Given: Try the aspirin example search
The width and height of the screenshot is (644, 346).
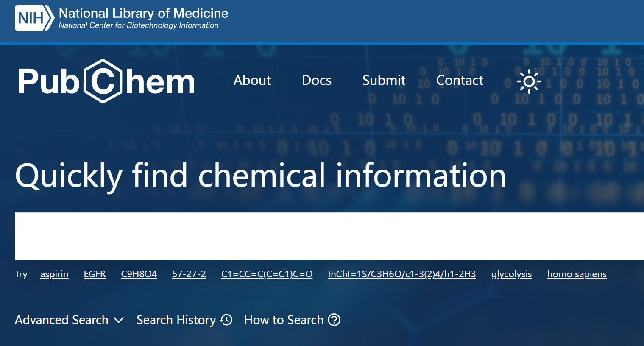Looking at the screenshot, I should click(x=54, y=274).
